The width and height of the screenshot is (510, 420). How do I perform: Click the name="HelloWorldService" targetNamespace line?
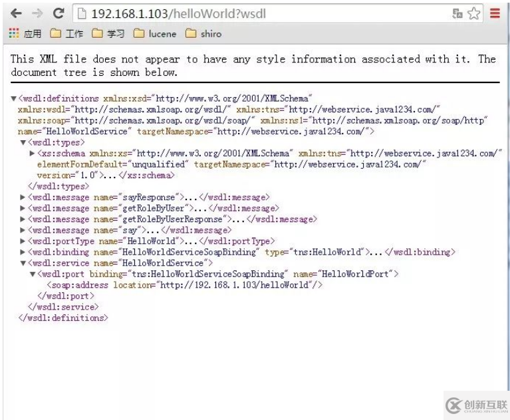(x=196, y=132)
